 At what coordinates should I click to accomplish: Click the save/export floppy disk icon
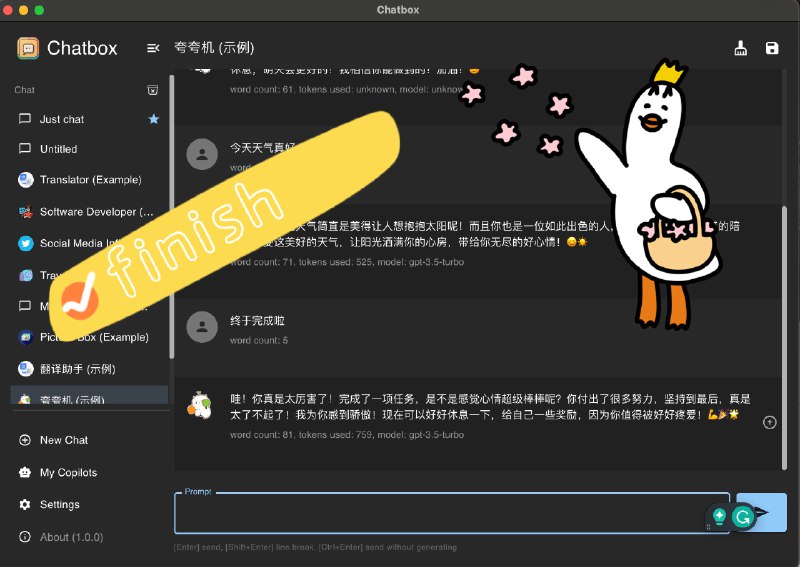click(772, 48)
